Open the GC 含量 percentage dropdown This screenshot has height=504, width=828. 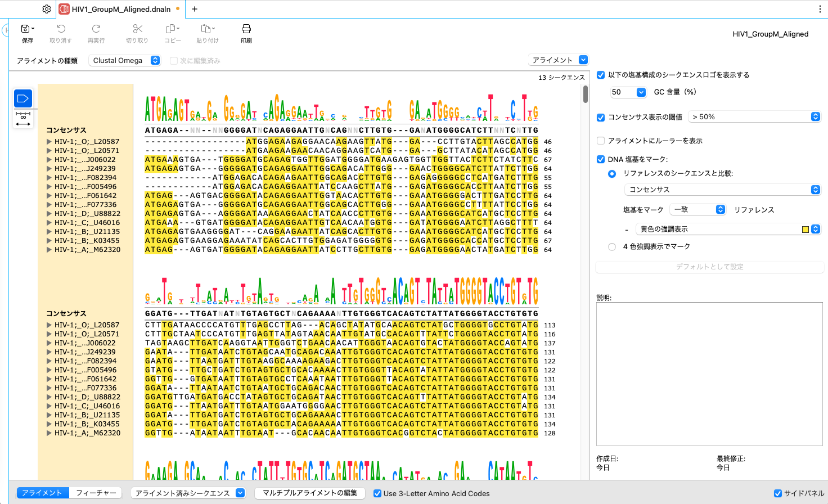click(x=628, y=92)
